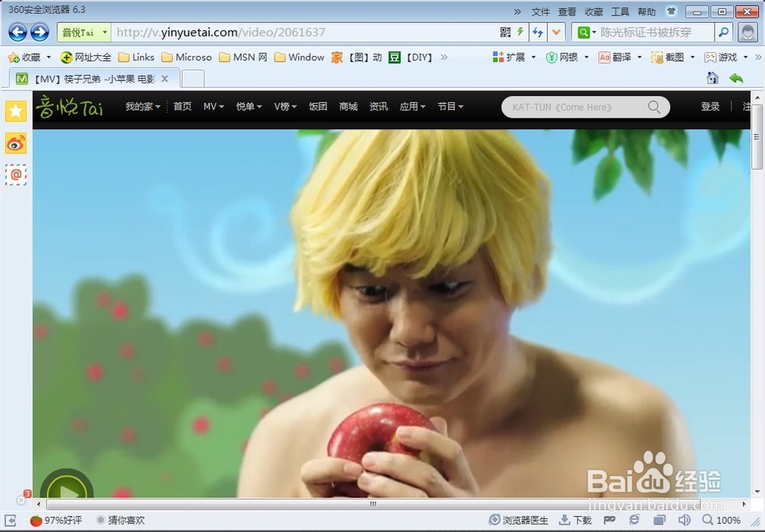The width and height of the screenshot is (765, 532).
Task: Open the green search engine selector
Action: (587, 32)
